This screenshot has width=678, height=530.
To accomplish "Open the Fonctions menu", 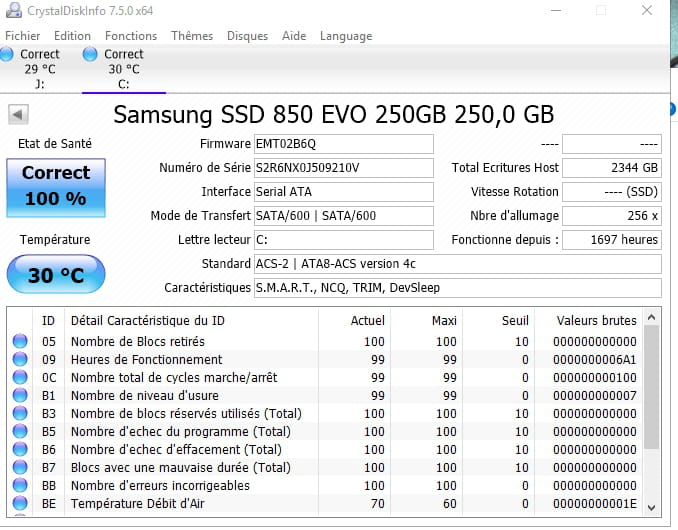I will [130, 36].
